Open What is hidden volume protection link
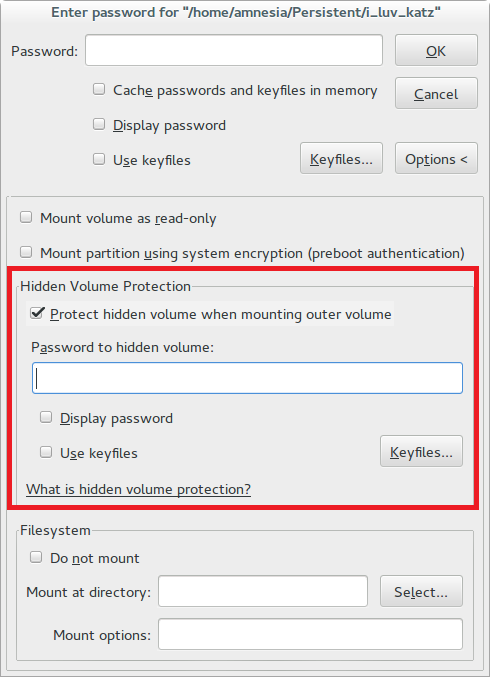The image size is (490, 677). point(139,489)
